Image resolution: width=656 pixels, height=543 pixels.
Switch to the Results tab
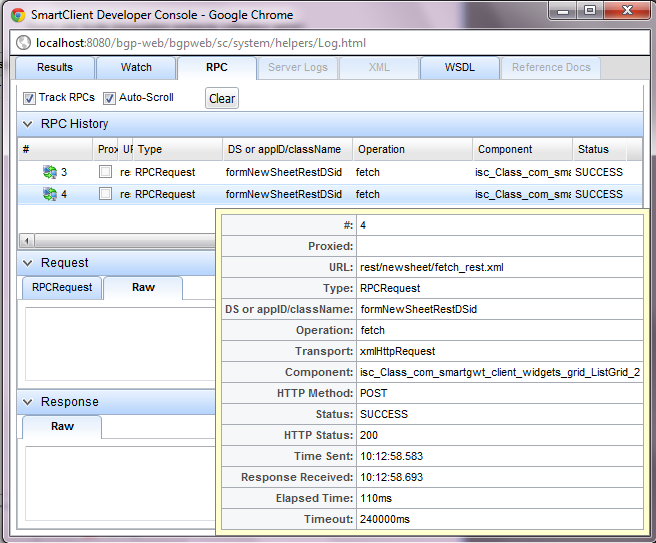(x=55, y=68)
